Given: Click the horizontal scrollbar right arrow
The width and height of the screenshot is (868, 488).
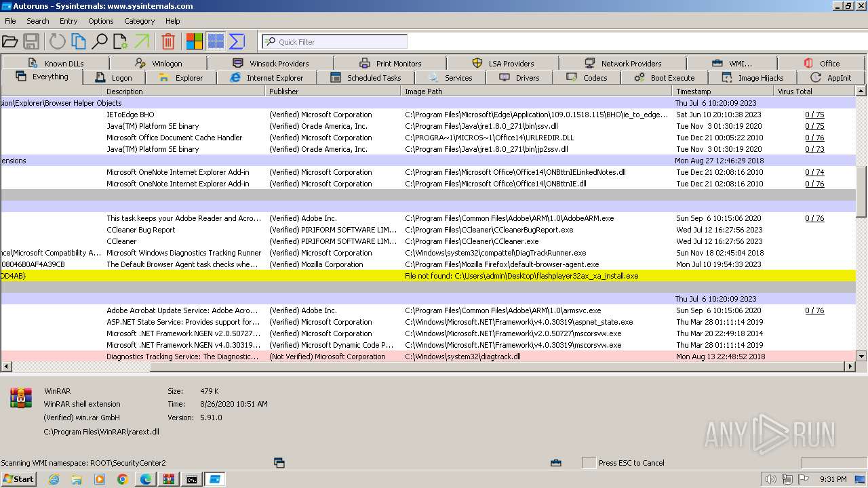Looking at the screenshot, I should point(850,367).
